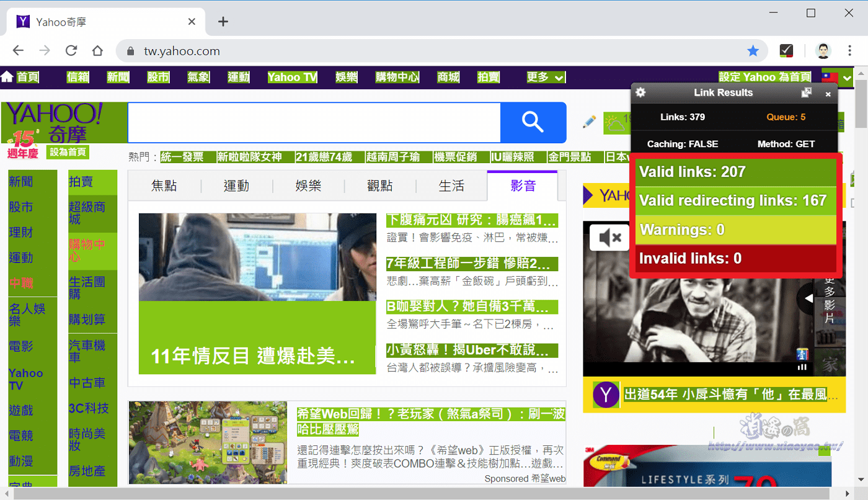
Task: Switch to the 觀點 tab
Action: point(380,185)
